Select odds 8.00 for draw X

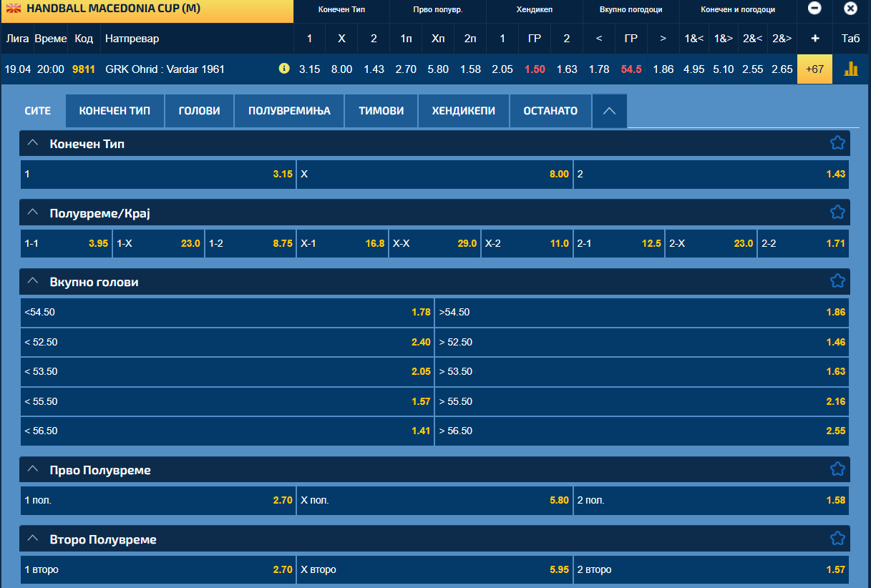pos(434,174)
